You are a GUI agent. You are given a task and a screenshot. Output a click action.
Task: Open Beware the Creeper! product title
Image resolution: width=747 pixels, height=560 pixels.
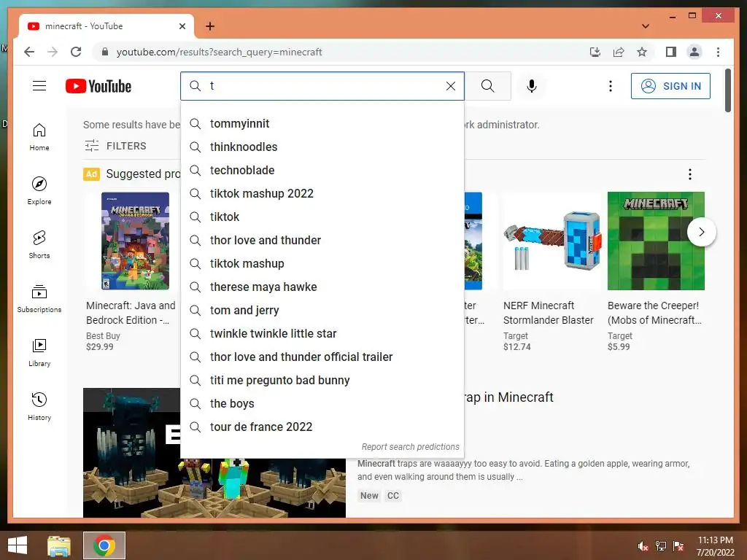coord(654,313)
